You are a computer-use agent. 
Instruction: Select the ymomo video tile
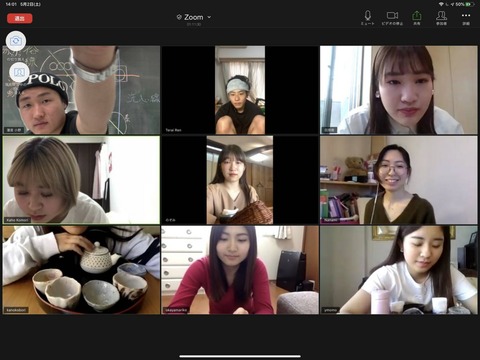pyautogui.click(x=399, y=270)
